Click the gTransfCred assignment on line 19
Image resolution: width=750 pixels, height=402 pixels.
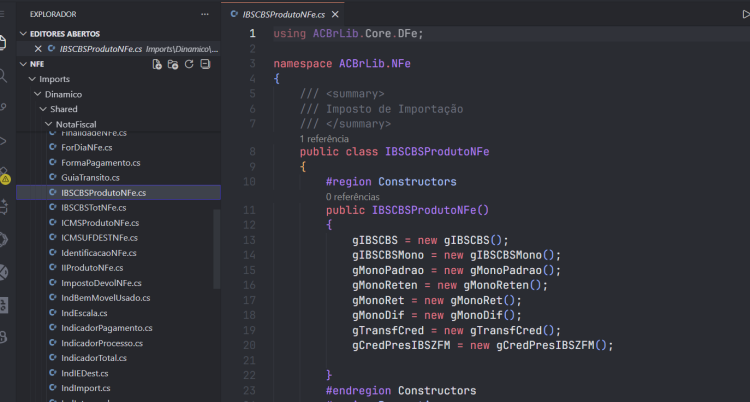pos(456,331)
